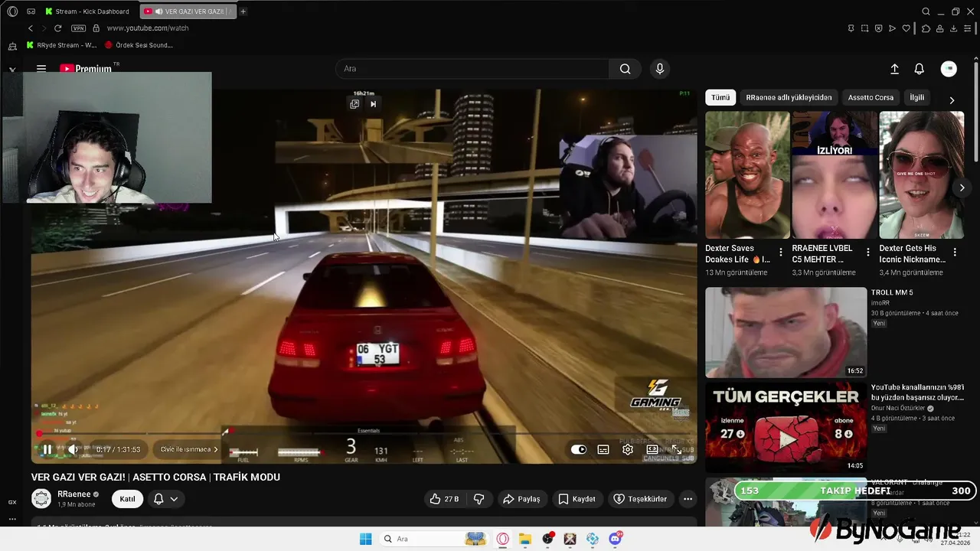980x551 pixels.
Task: Expand notification preference chevron
Action: coord(174,499)
